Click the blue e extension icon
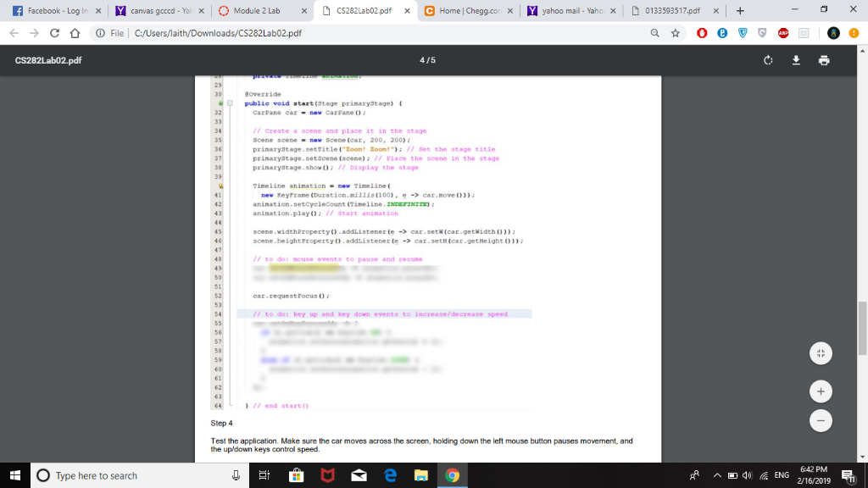 click(722, 33)
